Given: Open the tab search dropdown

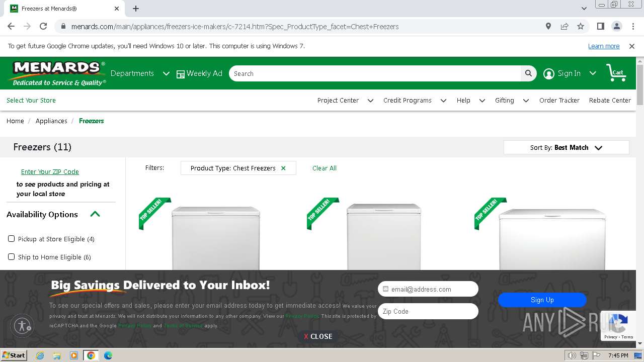Looking at the screenshot, I should (x=584, y=9).
